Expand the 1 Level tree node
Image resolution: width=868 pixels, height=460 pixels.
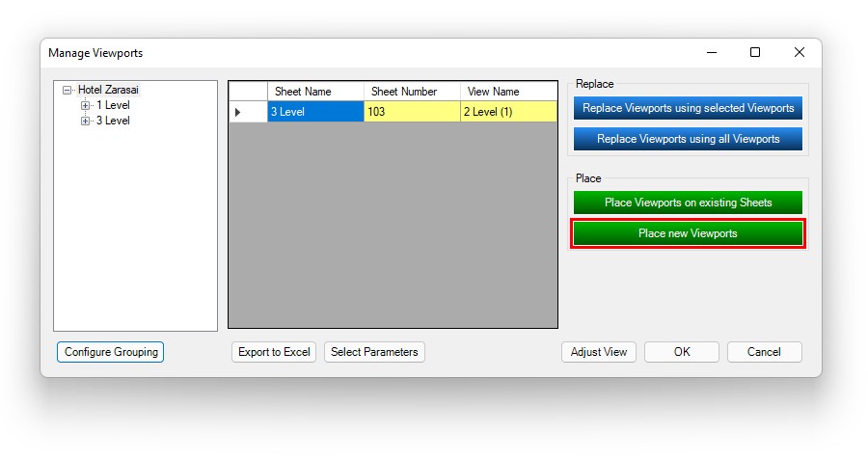click(86, 106)
